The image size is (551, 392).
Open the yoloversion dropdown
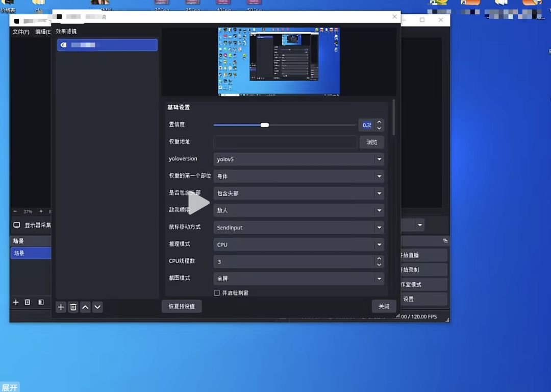[298, 159]
